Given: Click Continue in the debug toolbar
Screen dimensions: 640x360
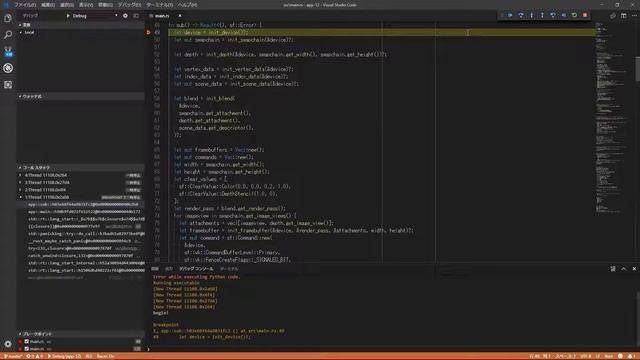Looking at the screenshot, I should click(510, 15).
